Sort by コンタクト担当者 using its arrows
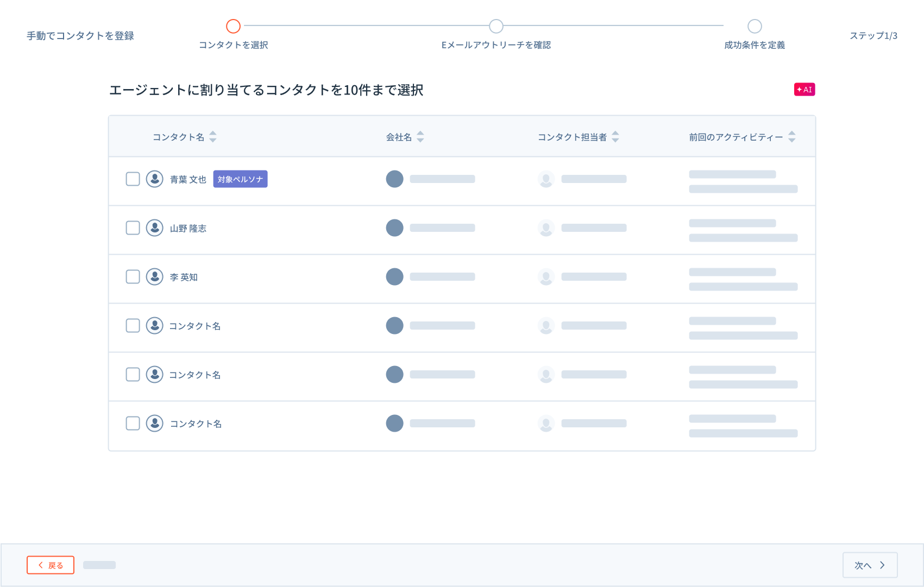This screenshot has height=587, width=924. tap(615, 137)
